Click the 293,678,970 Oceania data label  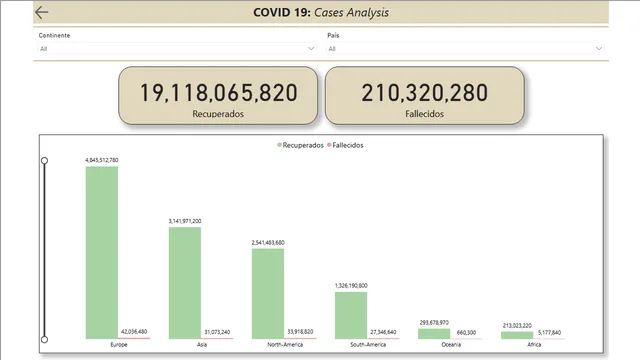pos(434,322)
